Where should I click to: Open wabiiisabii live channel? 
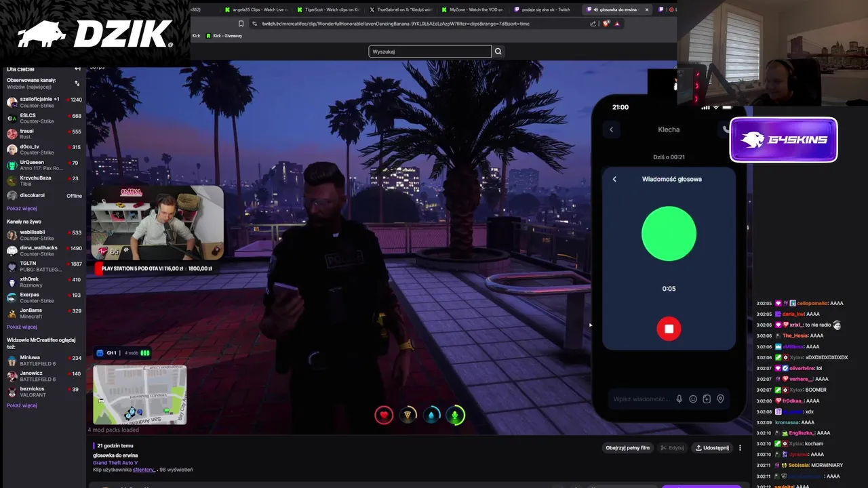tap(44, 235)
